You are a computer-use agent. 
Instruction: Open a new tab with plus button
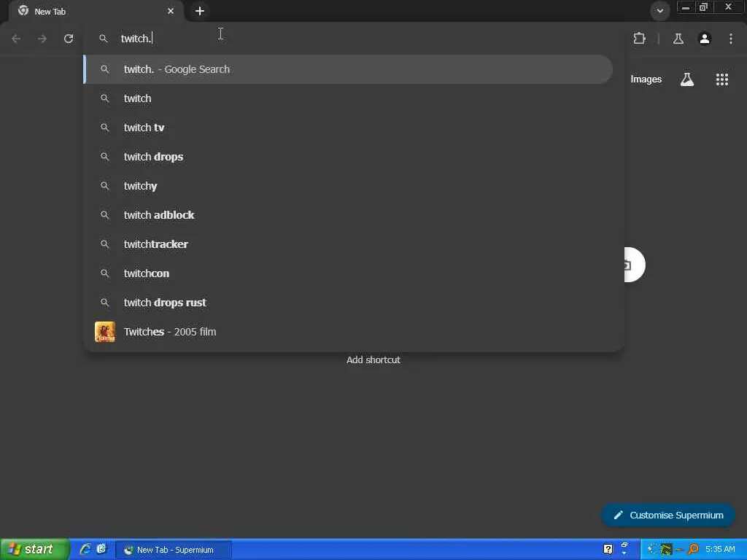point(200,11)
